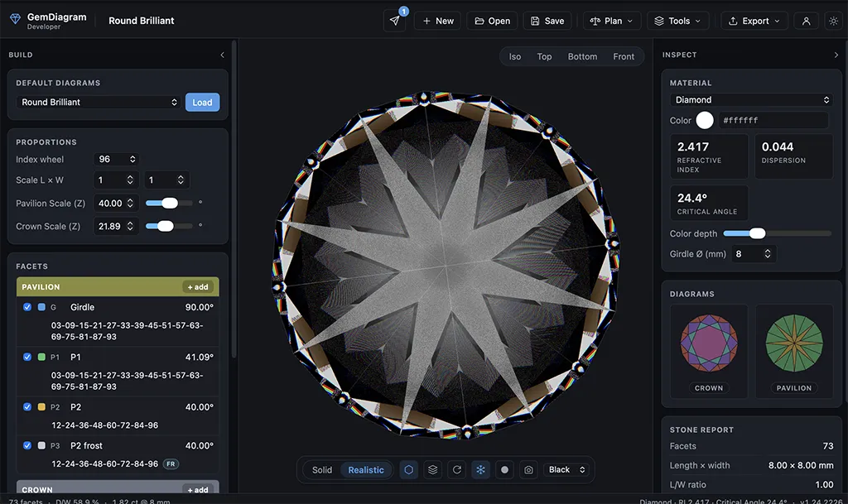The height and width of the screenshot is (504, 848).
Task: Collapse the Build panel arrow
Action: (x=222, y=55)
